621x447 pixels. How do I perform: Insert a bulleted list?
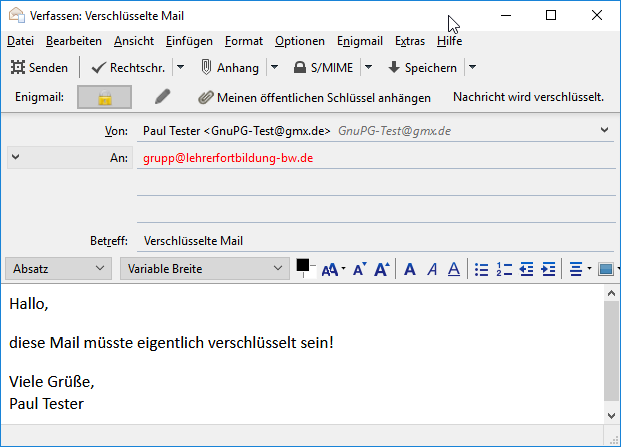pos(481,269)
